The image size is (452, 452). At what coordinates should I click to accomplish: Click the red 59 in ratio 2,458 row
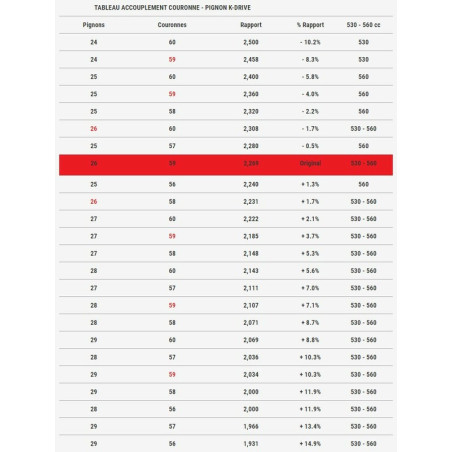(x=172, y=60)
